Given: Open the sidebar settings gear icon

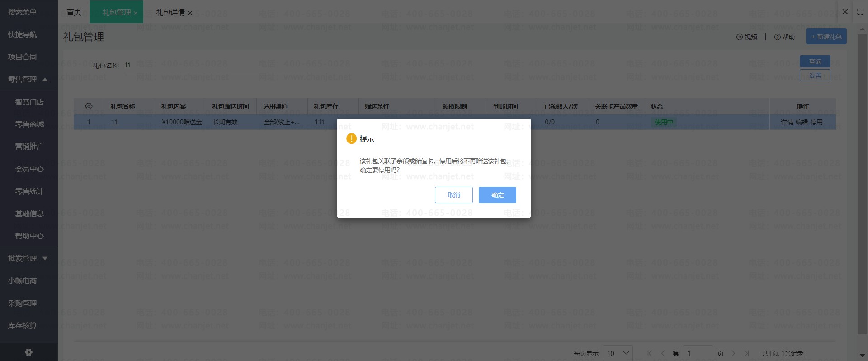Looking at the screenshot, I should click(x=29, y=352).
